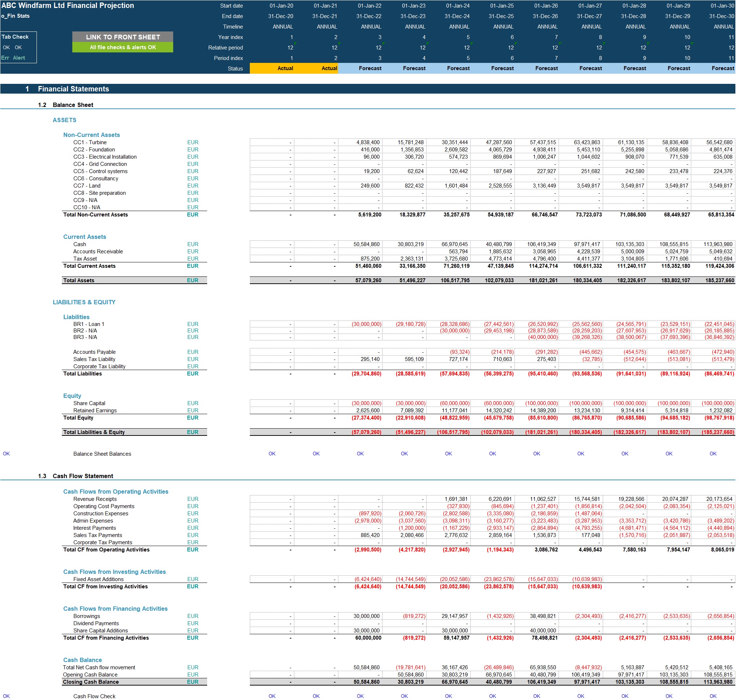
Task: Select the Borrowings row label
Action: point(87,617)
